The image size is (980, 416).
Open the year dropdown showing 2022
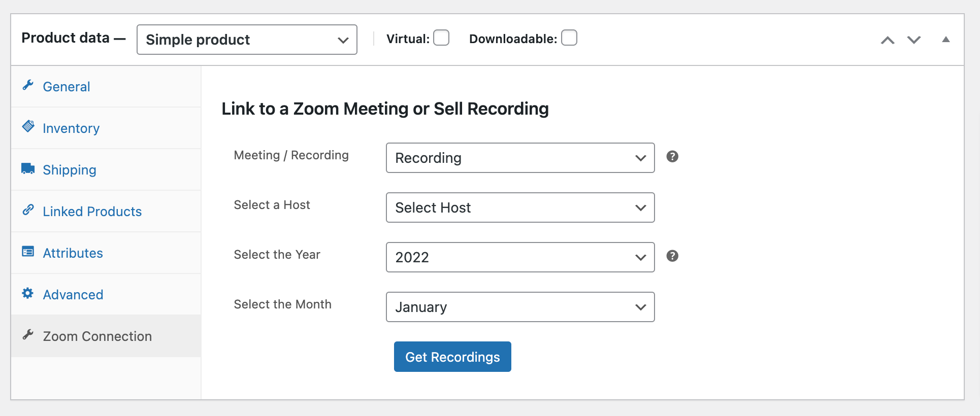pyautogui.click(x=520, y=257)
